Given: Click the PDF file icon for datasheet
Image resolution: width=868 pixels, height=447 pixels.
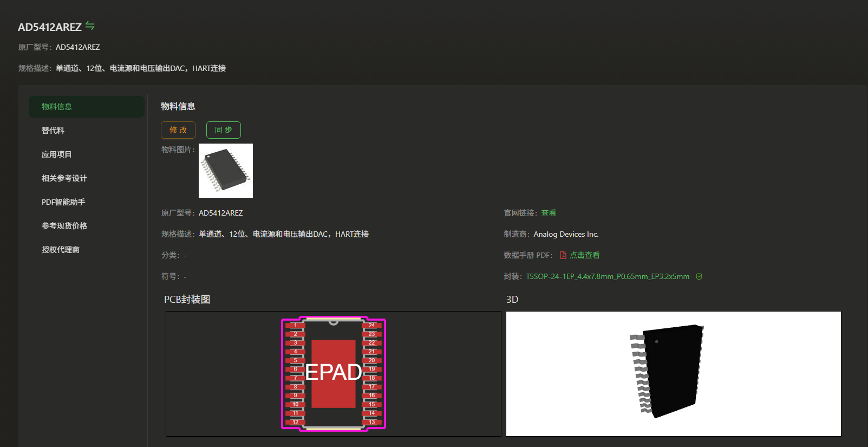Looking at the screenshot, I should tap(563, 255).
